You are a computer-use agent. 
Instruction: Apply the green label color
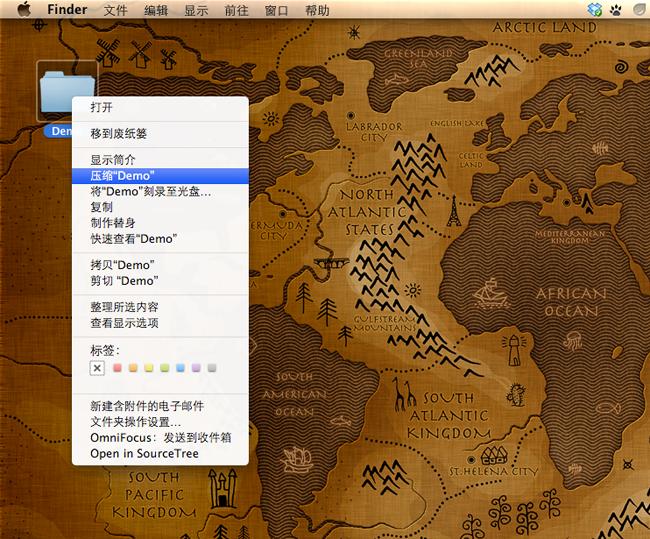coord(165,368)
